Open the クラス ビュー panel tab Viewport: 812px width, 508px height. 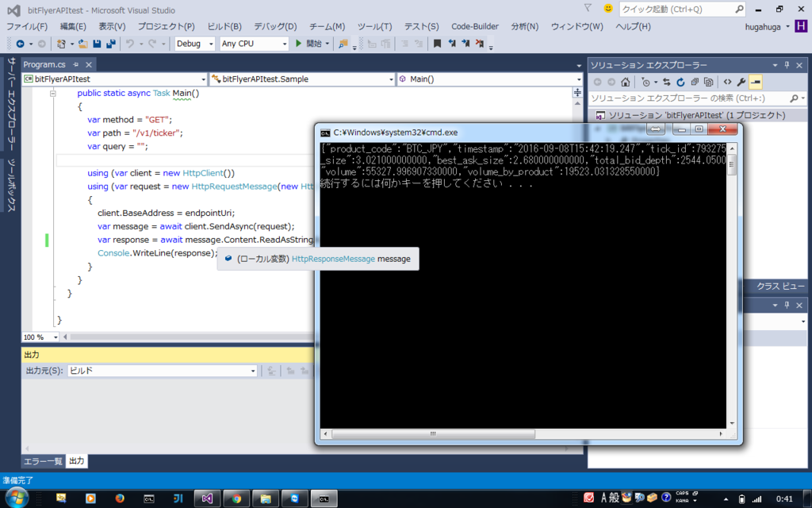pos(780,287)
